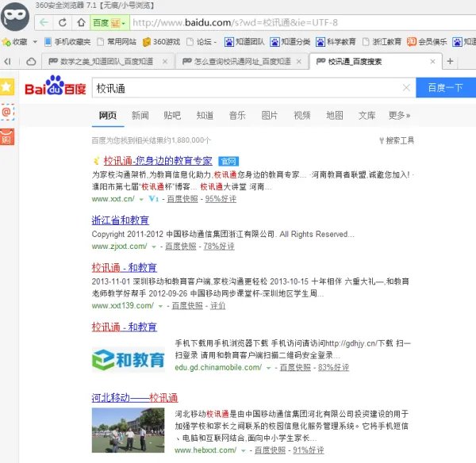Click the Baidu logo
This screenshot has width=476, height=463.
(56, 86)
